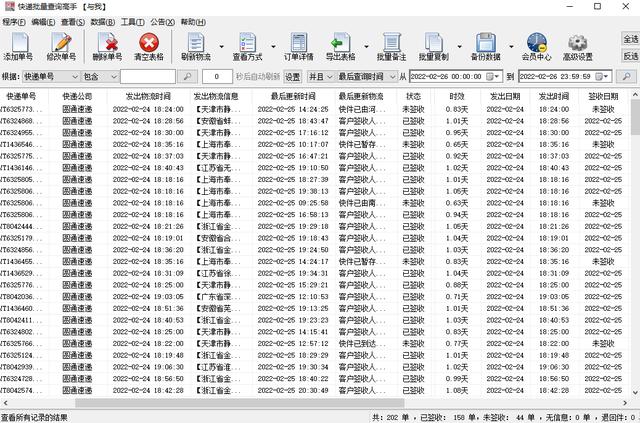Image resolution: width=640 pixels, height=423 pixels.
Task: Open the 查看(S) menu
Action: pos(73,22)
